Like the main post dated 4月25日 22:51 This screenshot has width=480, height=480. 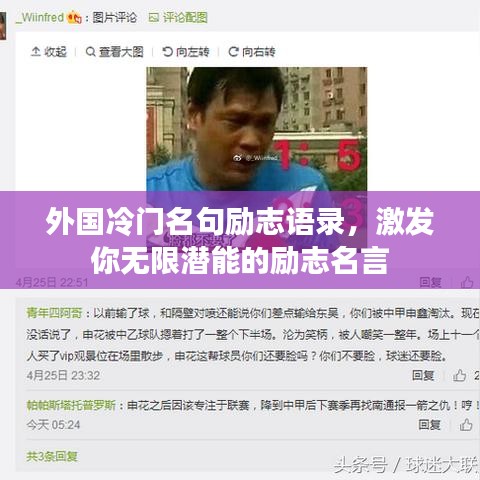467,282
